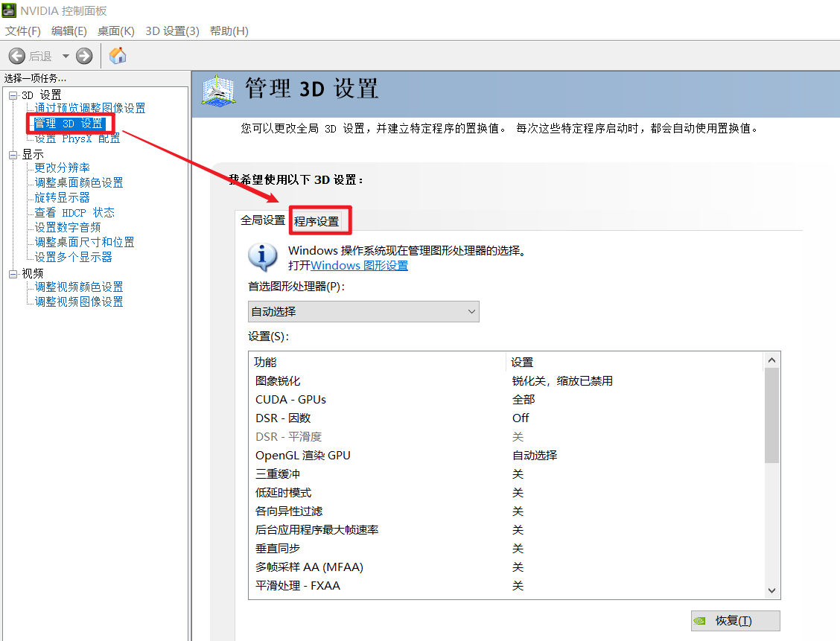Open 更改分辨率 task
Image resolution: width=840 pixels, height=641 pixels.
click(x=62, y=168)
